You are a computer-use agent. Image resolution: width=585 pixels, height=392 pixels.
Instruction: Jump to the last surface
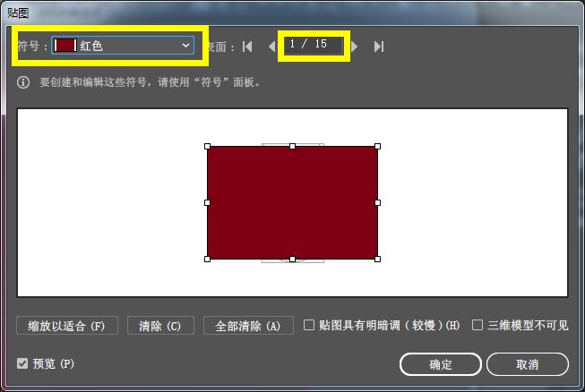[379, 47]
